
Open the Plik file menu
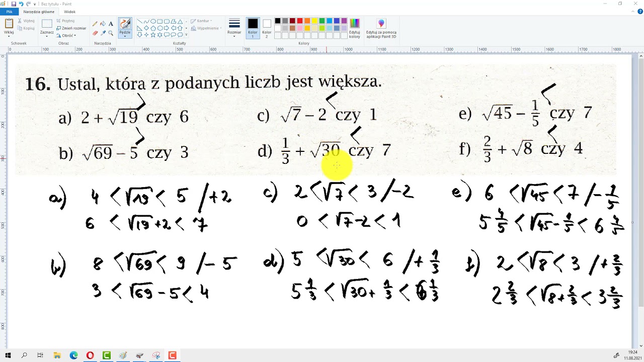[9, 12]
